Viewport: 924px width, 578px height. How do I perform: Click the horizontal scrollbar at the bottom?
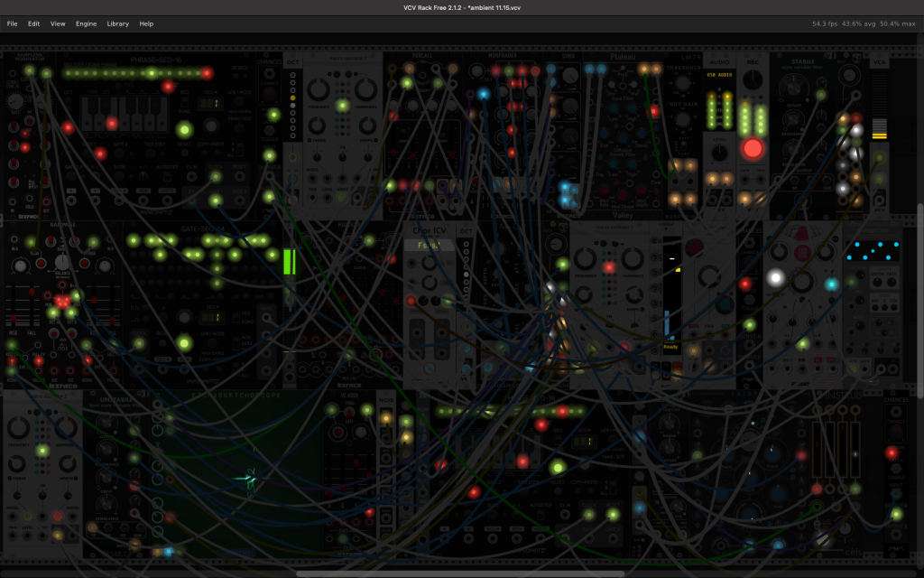point(460,573)
